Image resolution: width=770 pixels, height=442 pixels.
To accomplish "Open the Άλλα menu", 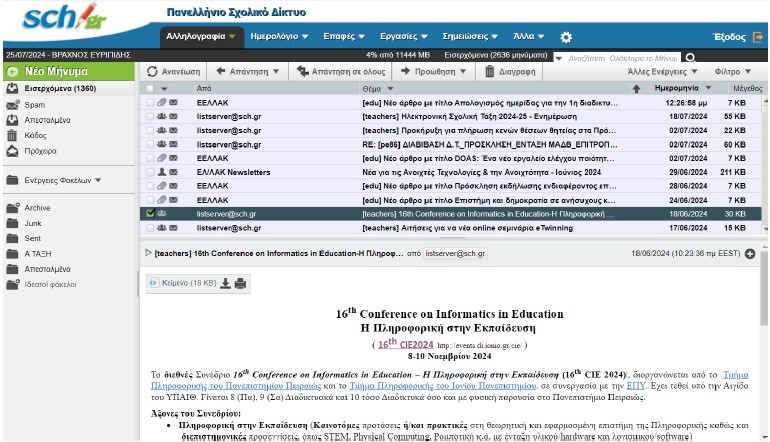I will [528, 36].
